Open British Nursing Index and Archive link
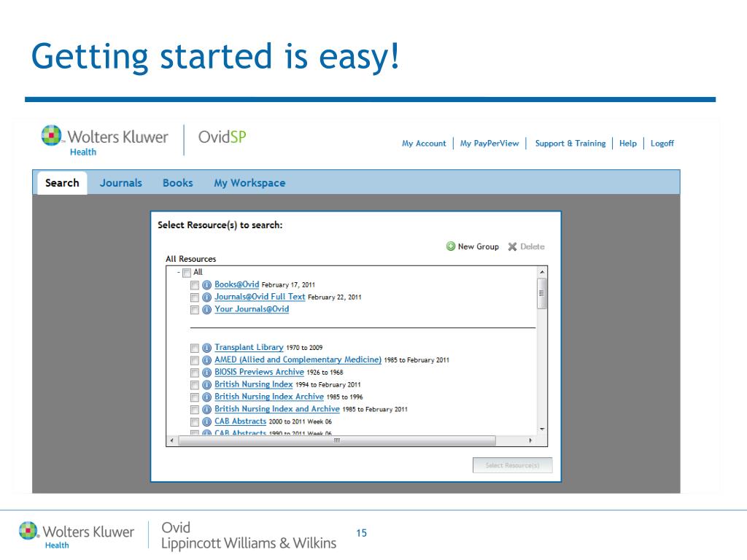747x560 pixels. tap(276, 409)
